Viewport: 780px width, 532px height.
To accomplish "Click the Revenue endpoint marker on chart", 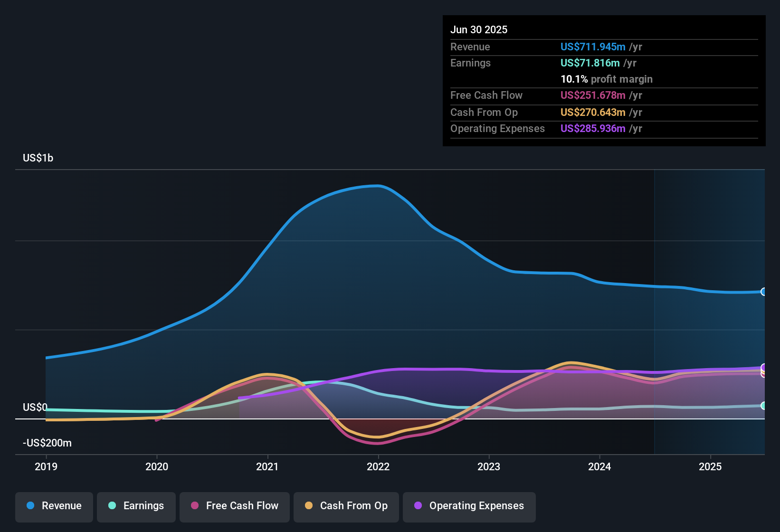I will 764,292.
